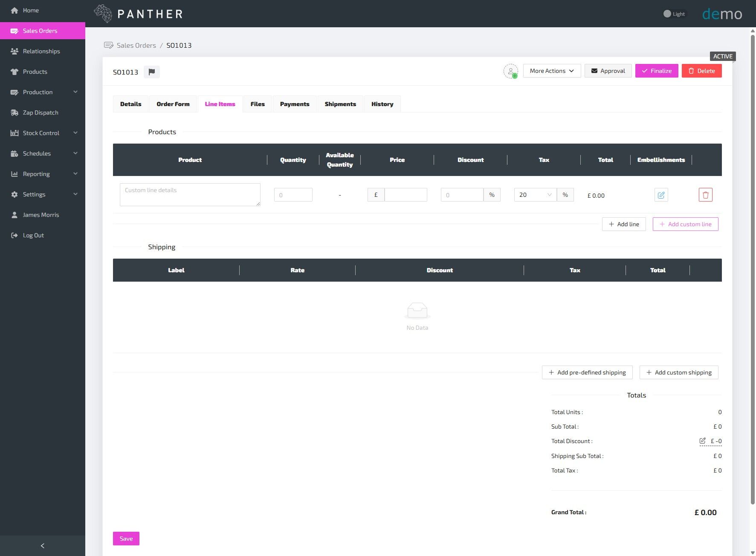This screenshot has width=756, height=556.
Task: Click the Total Discount value £ -0
Action: [716, 441]
